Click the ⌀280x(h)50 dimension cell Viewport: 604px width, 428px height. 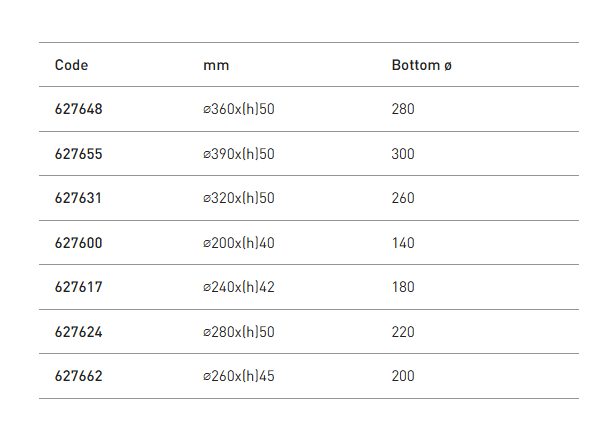(x=238, y=332)
